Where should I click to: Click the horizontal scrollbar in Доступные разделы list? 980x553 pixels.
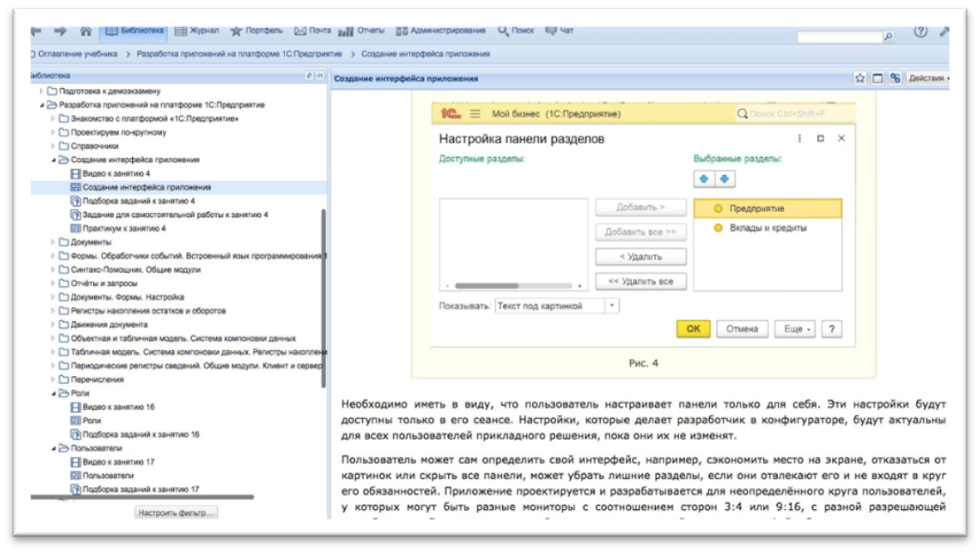(487, 286)
